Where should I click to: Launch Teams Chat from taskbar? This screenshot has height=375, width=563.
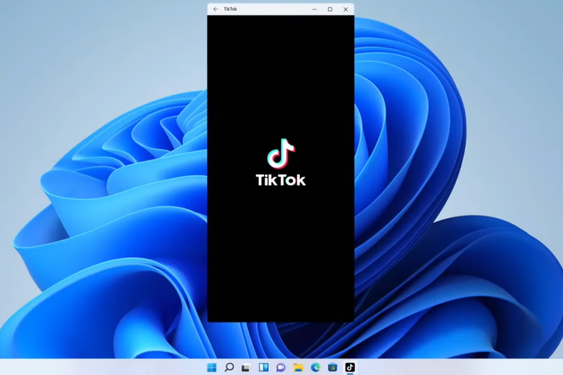pyautogui.click(x=281, y=367)
